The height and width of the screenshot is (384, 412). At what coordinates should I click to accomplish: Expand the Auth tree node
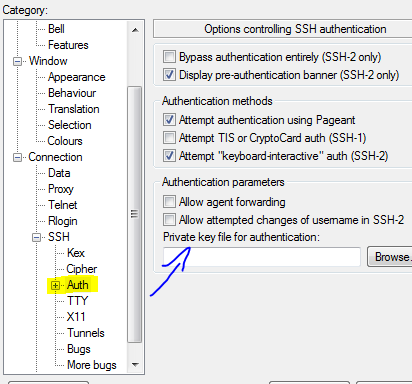tap(55, 286)
